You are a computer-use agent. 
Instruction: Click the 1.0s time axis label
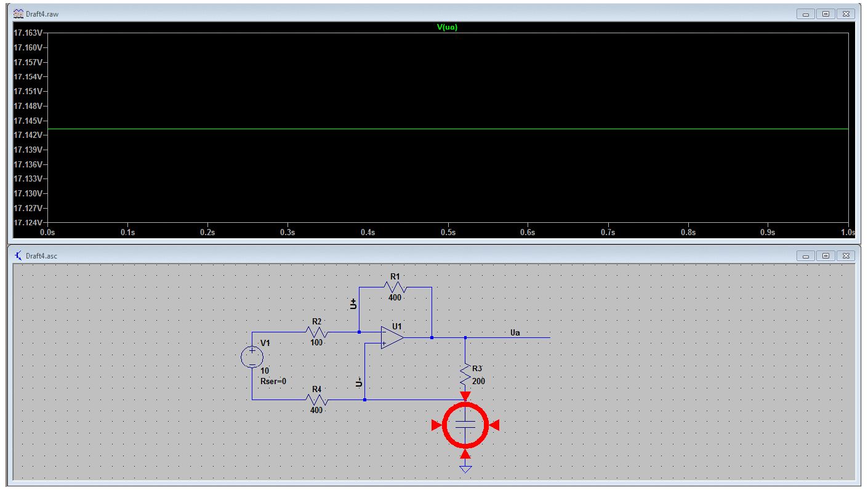pos(848,232)
